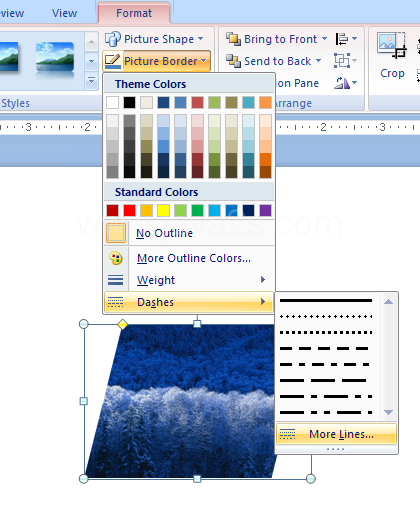Select the long dash dot dot style

tap(326, 412)
